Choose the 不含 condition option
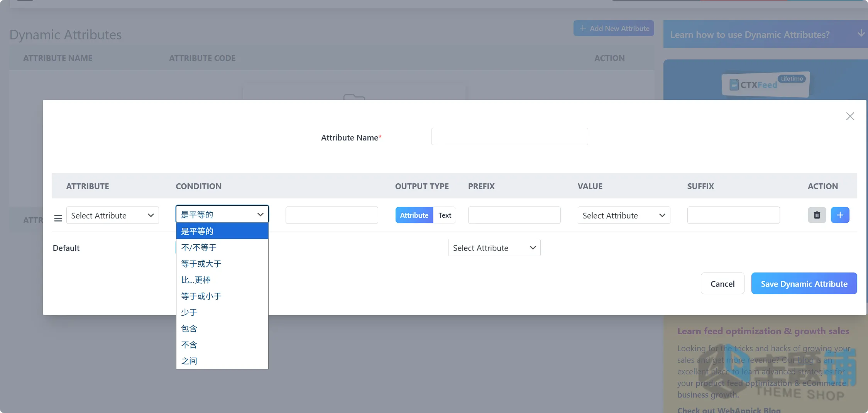 point(222,345)
